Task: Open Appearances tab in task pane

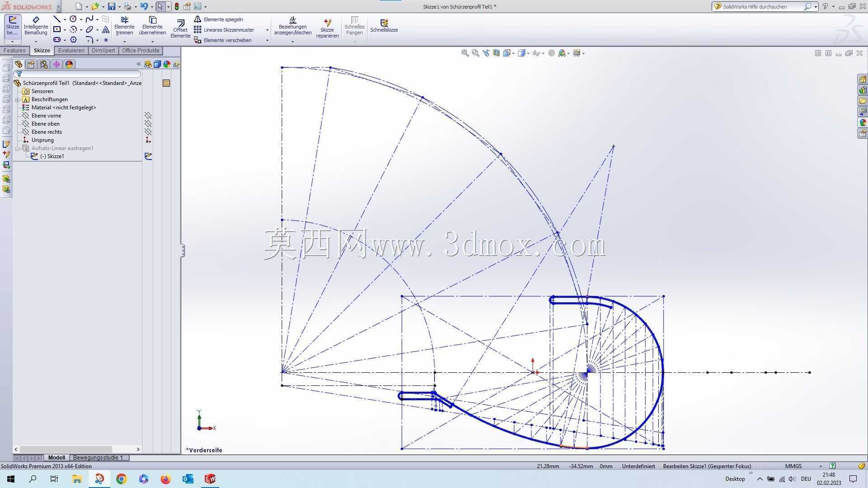Action: 863,123
